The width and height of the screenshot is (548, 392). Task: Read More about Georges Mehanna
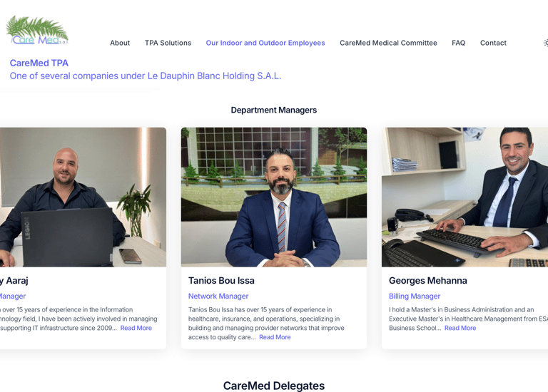point(460,328)
